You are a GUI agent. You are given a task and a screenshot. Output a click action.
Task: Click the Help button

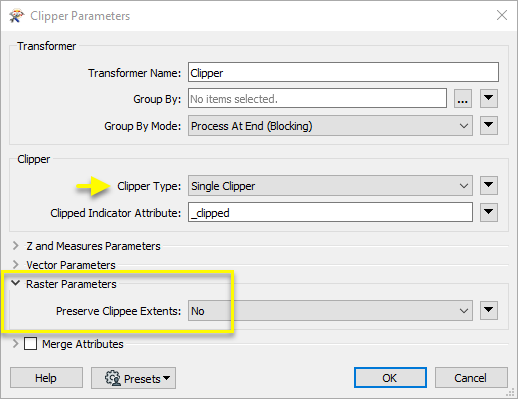[46, 378]
